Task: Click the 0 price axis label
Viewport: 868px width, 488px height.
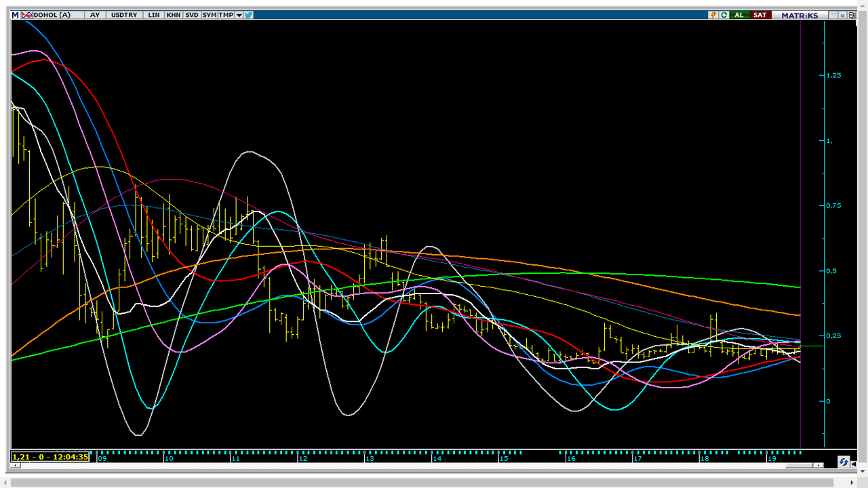Action: pyautogui.click(x=828, y=401)
